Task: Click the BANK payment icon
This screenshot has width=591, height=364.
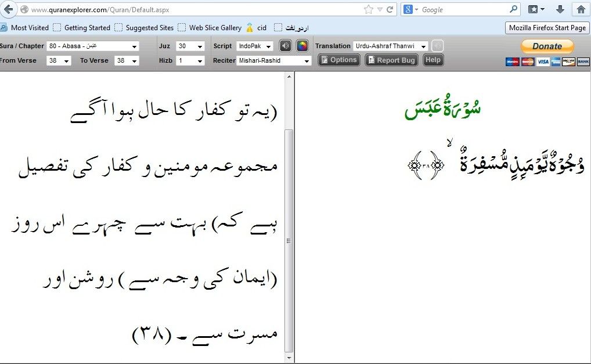Action: point(583,62)
